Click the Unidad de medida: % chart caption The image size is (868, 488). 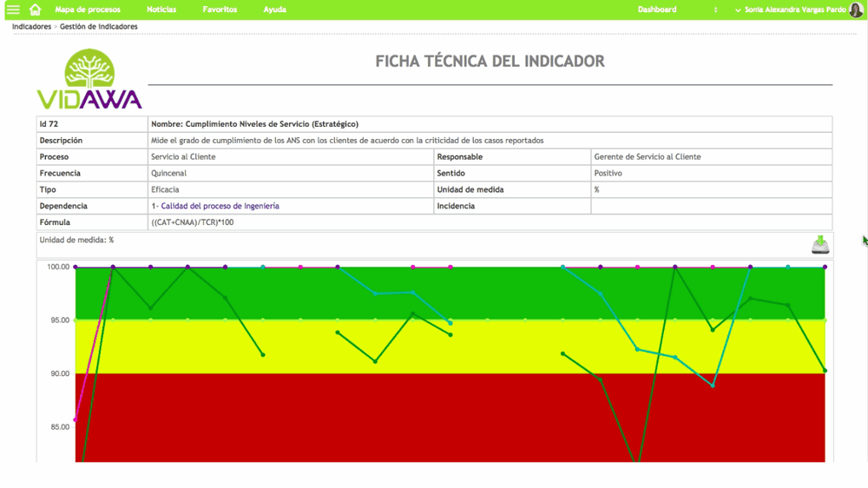pyautogui.click(x=76, y=240)
